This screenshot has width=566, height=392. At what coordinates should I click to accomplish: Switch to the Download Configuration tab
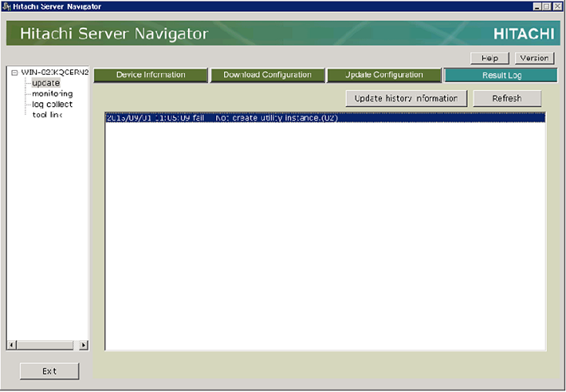[267, 75]
